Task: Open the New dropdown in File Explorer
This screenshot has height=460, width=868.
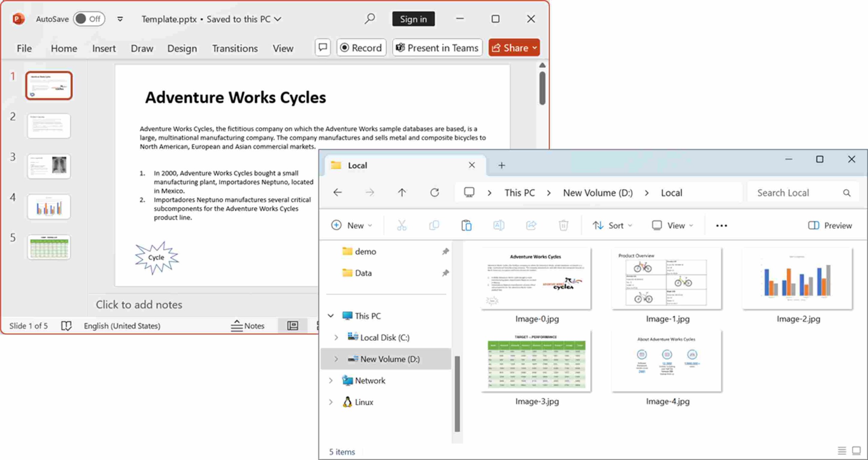Action: (x=352, y=226)
